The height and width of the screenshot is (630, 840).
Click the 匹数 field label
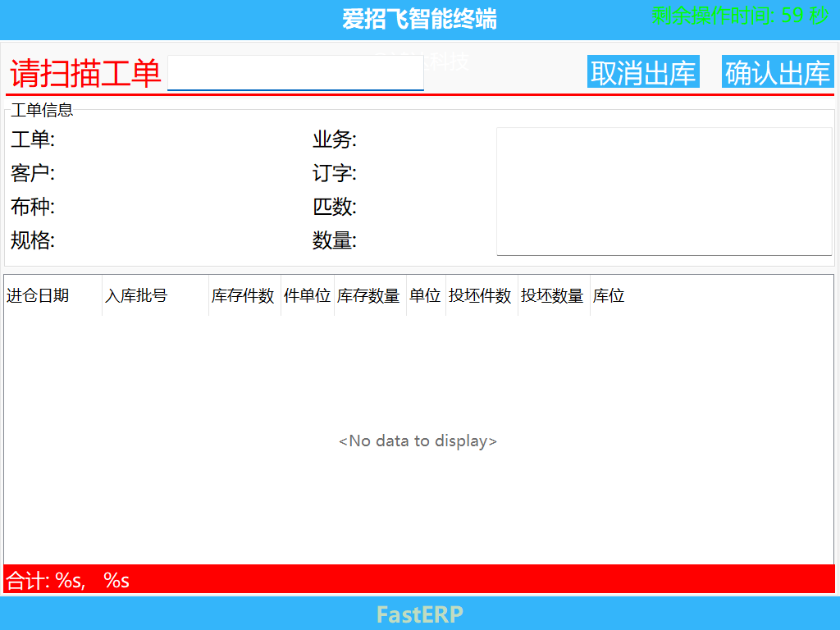[x=335, y=207]
